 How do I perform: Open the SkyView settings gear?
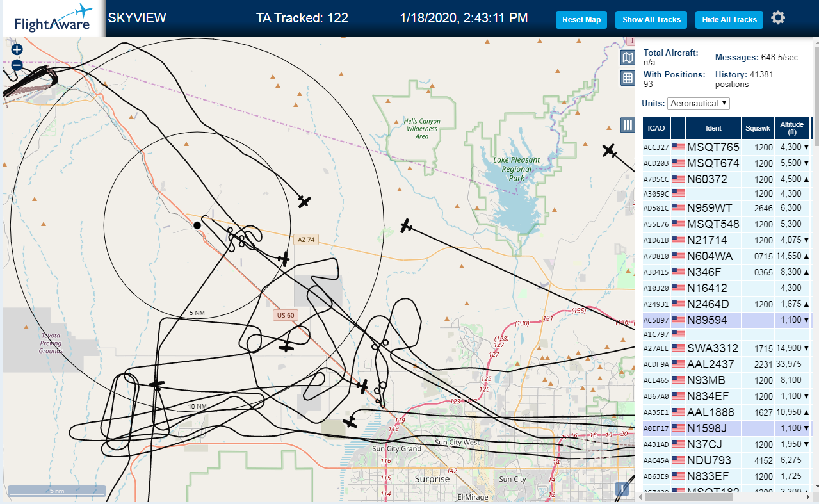778,17
